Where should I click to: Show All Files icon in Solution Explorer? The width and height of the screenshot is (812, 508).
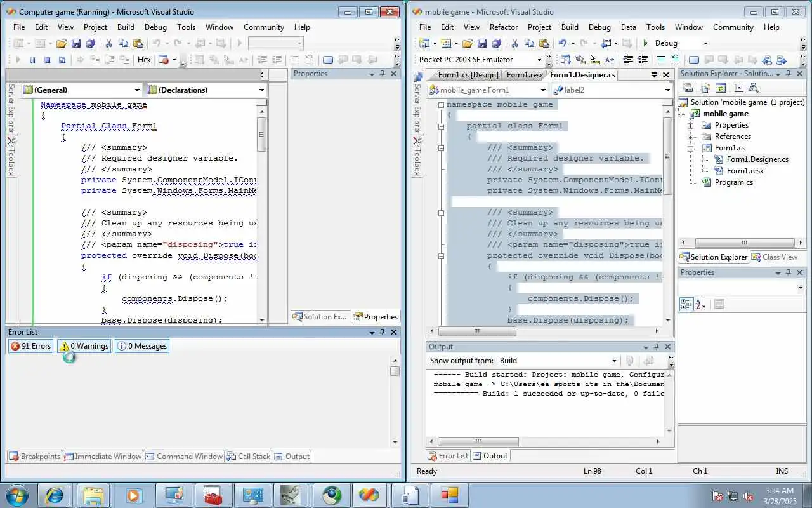tap(706, 88)
